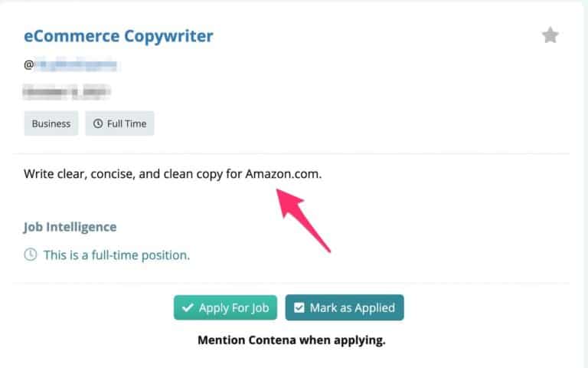
Task: Click the Mark as Applied button
Action: click(x=345, y=307)
